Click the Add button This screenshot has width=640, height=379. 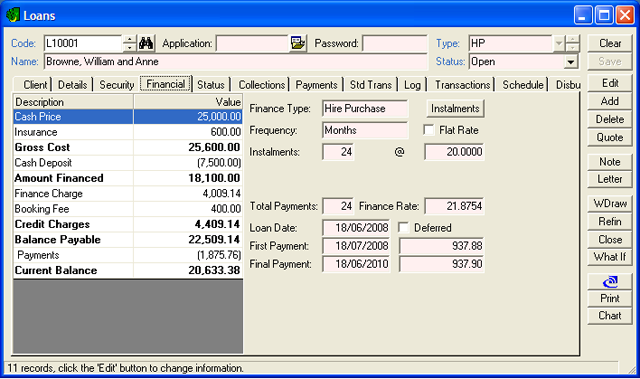610,101
